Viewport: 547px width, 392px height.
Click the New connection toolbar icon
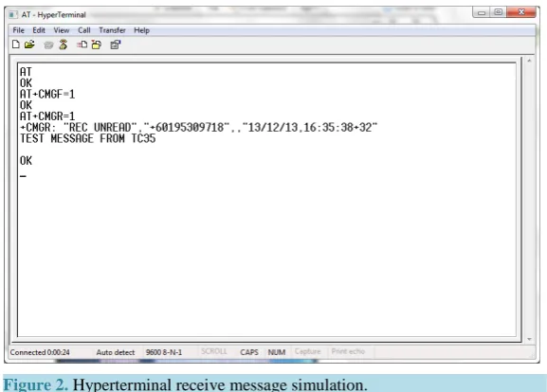[16, 45]
